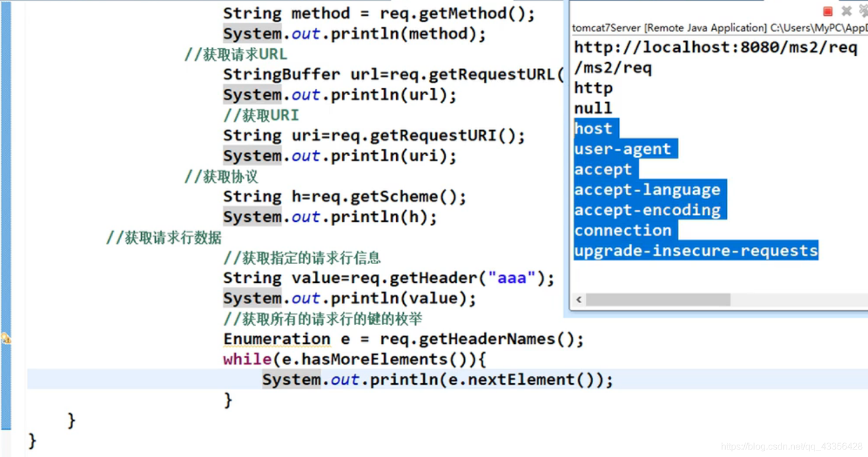The width and height of the screenshot is (868, 457).
Task: Click the //获取请求行数据 comment
Action: [164, 238]
